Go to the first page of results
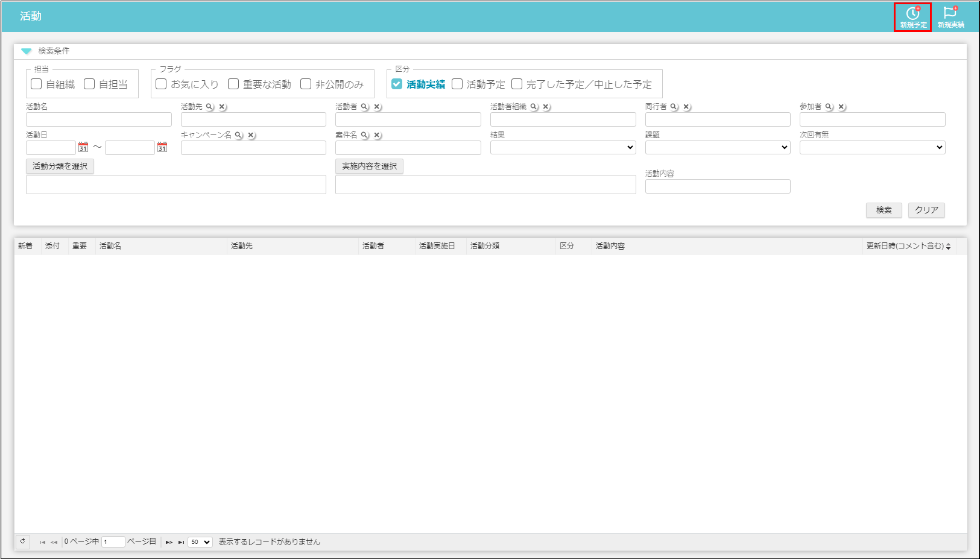 (x=42, y=542)
